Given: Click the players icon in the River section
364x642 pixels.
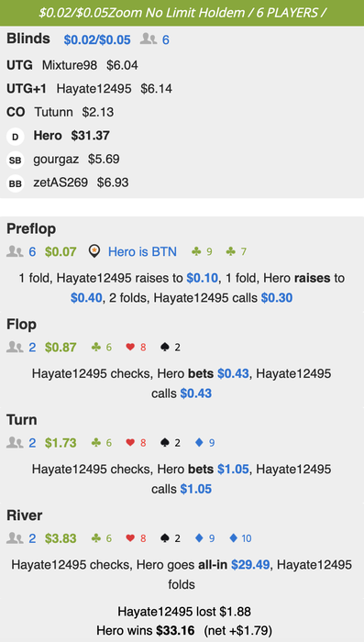Looking at the screenshot, I should (15, 538).
